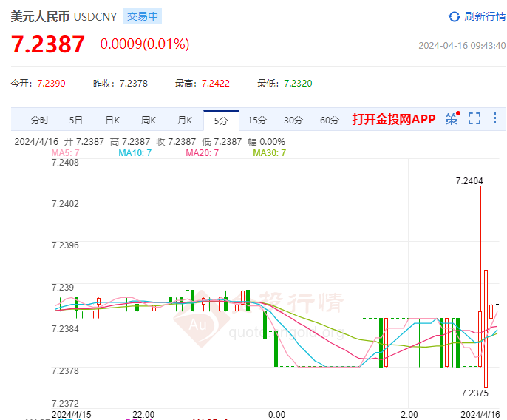Click the 7.2404 high price marker
Screen dimensions: 507x420
(469, 180)
